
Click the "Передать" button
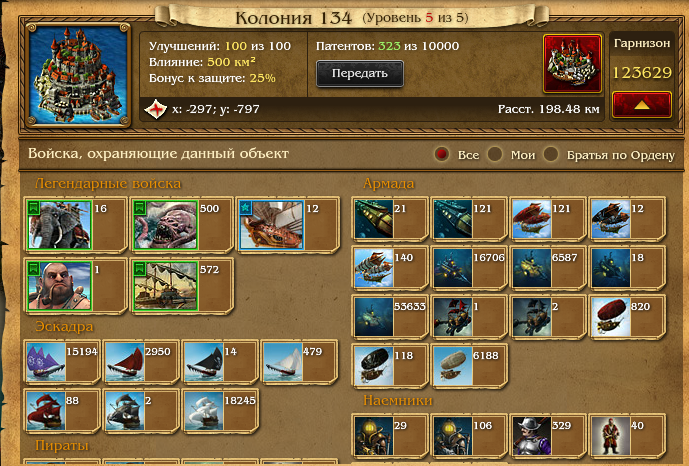tap(359, 73)
